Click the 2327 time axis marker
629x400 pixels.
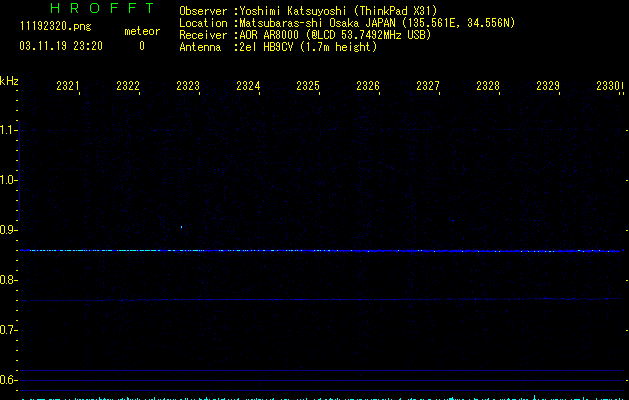[x=428, y=85]
